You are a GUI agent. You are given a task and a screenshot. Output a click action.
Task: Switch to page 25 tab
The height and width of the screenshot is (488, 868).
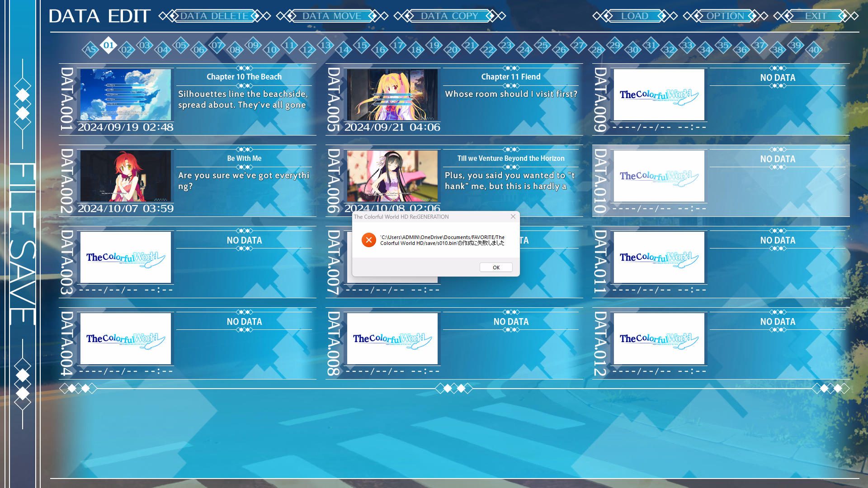coord(542,45)
